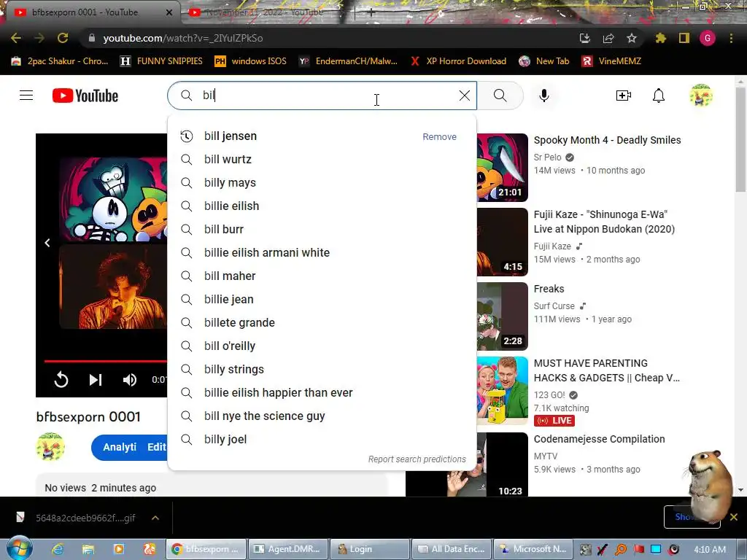
Task: Share this page from the address bar
Action: coord(608,38)
